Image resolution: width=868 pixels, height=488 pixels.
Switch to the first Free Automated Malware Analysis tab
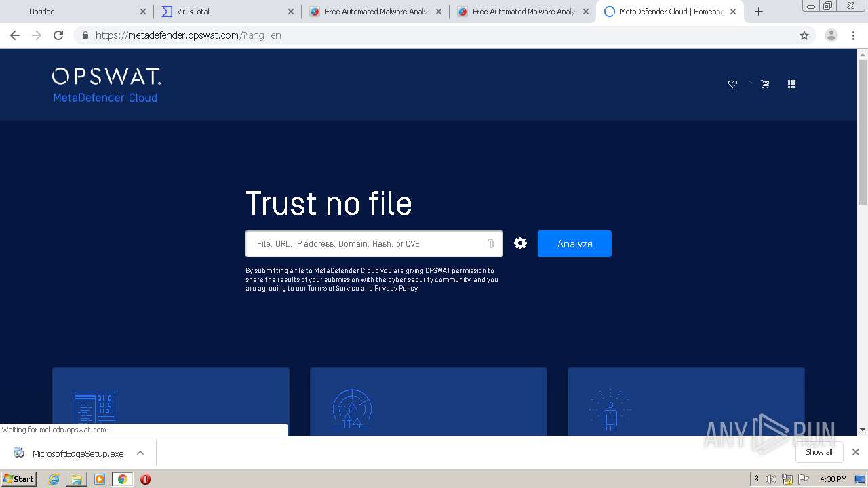[373, 12]
